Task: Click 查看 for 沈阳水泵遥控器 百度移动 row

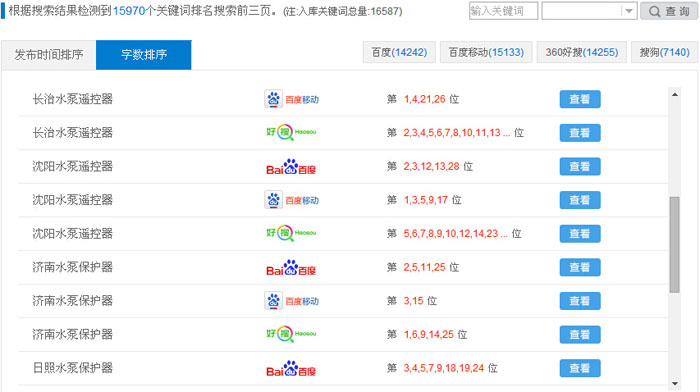Action: (580, 200)
